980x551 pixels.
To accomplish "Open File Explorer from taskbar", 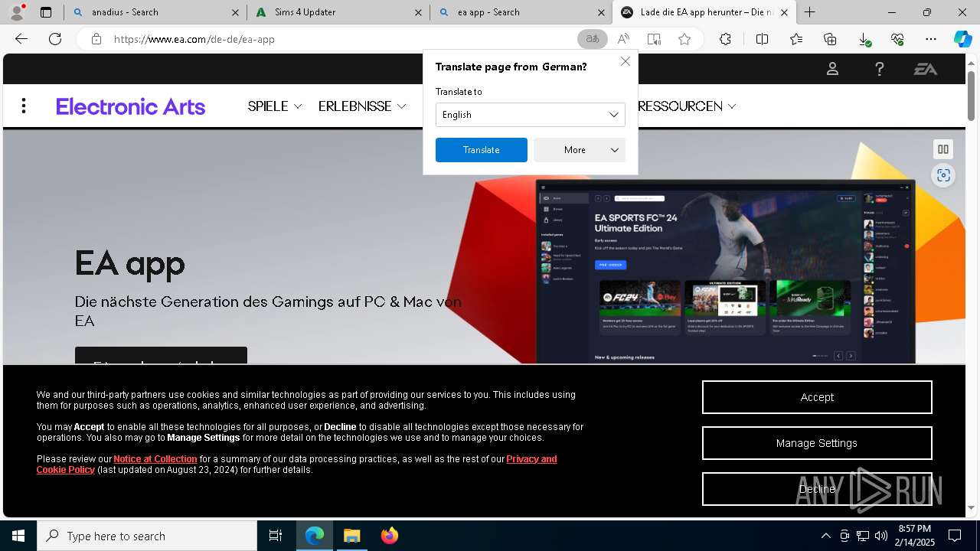I will [351, 536].
